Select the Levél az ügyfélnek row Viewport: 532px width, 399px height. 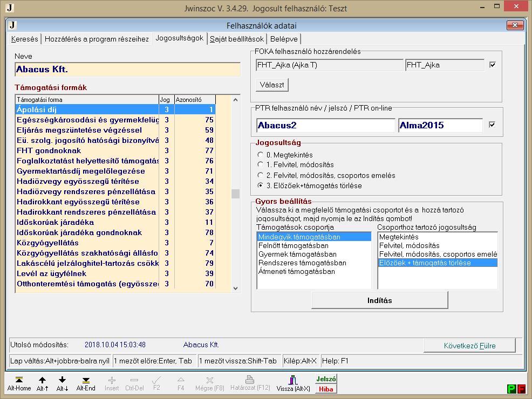[115, 273]
